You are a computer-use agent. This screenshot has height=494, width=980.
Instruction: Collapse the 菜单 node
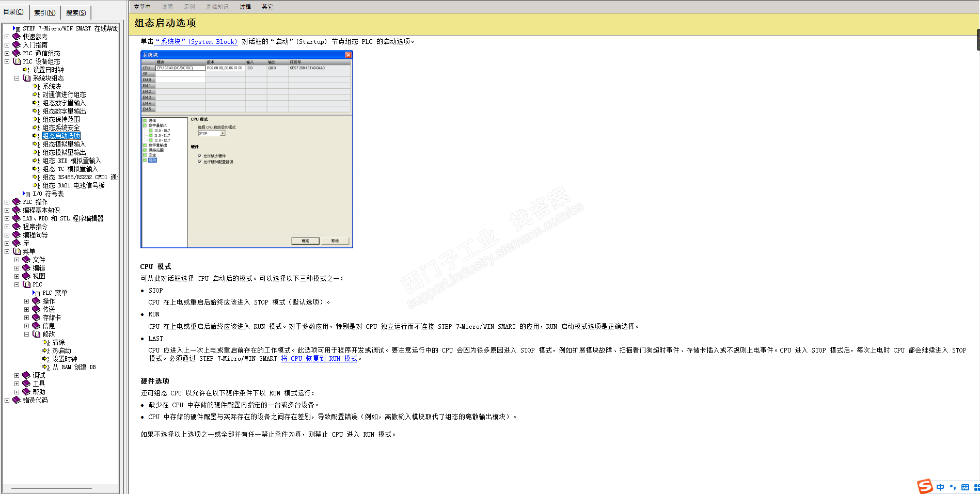[7, 251]
